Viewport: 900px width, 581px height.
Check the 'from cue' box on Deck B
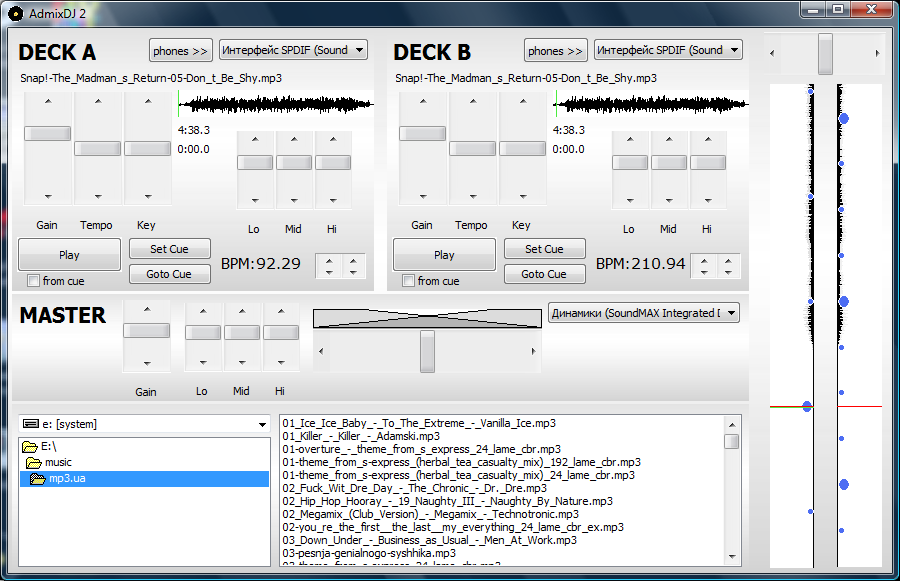(406, 280)
